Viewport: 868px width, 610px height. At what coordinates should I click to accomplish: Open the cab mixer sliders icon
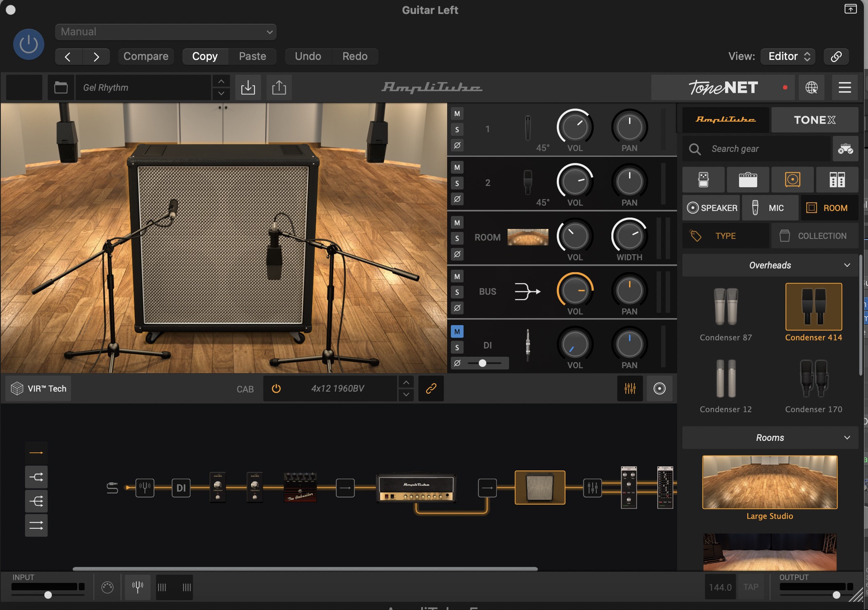(x=630, y=388)
